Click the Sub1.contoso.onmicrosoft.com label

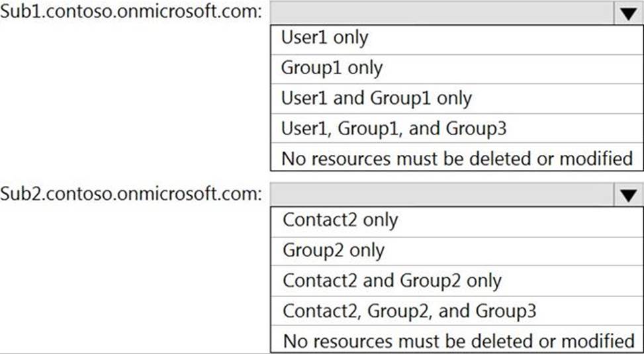[131, 12]
